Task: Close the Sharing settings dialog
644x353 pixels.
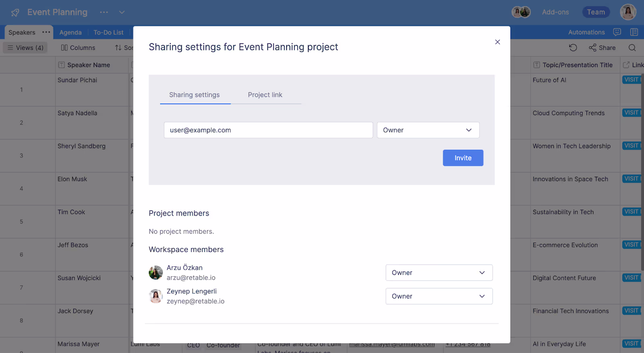Action: pos(497,42)
